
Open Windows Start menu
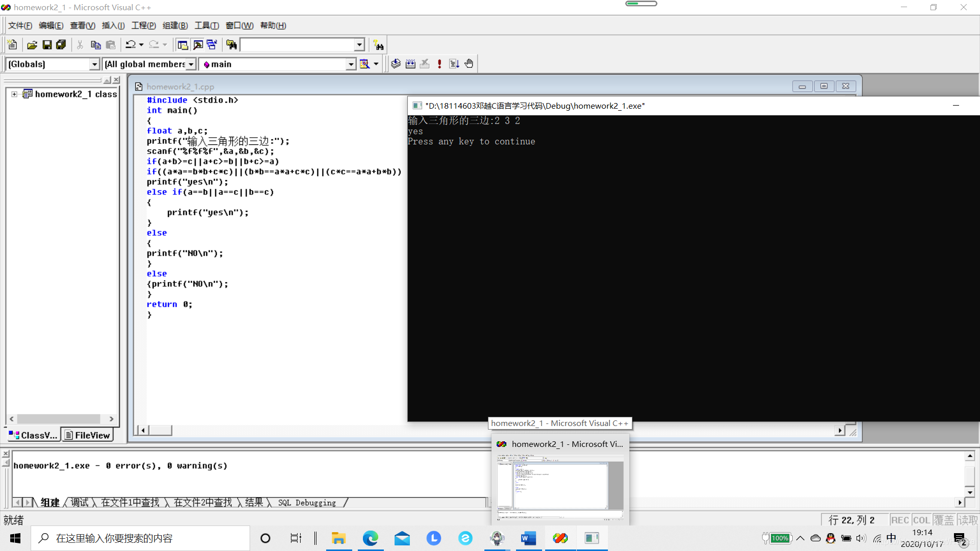pyautogui.click(x=15, y=538)
